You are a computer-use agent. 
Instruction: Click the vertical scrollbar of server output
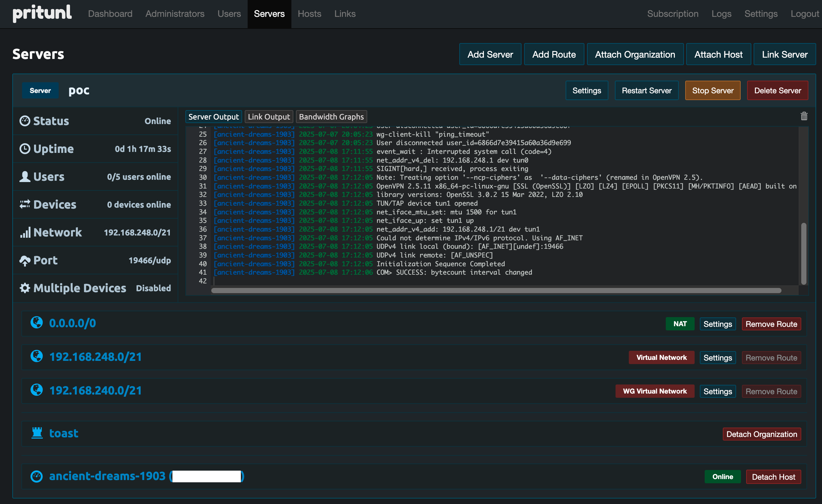coord(804,253)
